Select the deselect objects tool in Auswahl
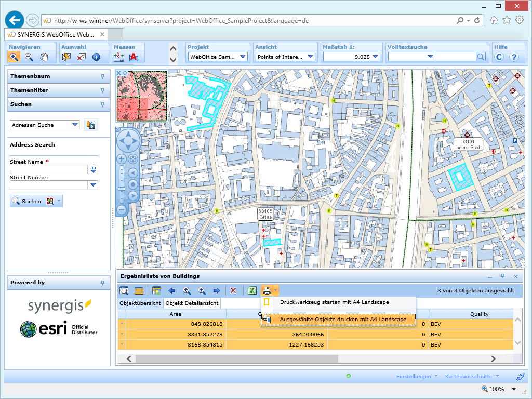Image resolution: width=532 pixels, height=399 pixels. click(81, 57)
